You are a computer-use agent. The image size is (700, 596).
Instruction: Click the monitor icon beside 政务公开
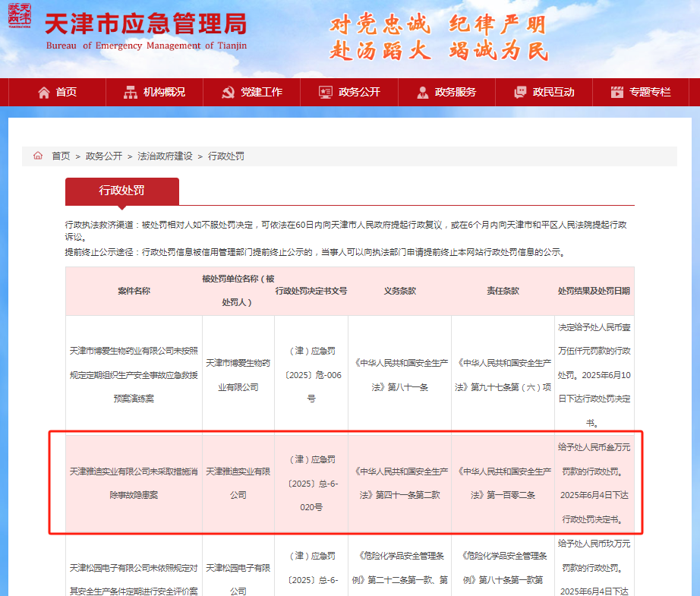(326, 93)
